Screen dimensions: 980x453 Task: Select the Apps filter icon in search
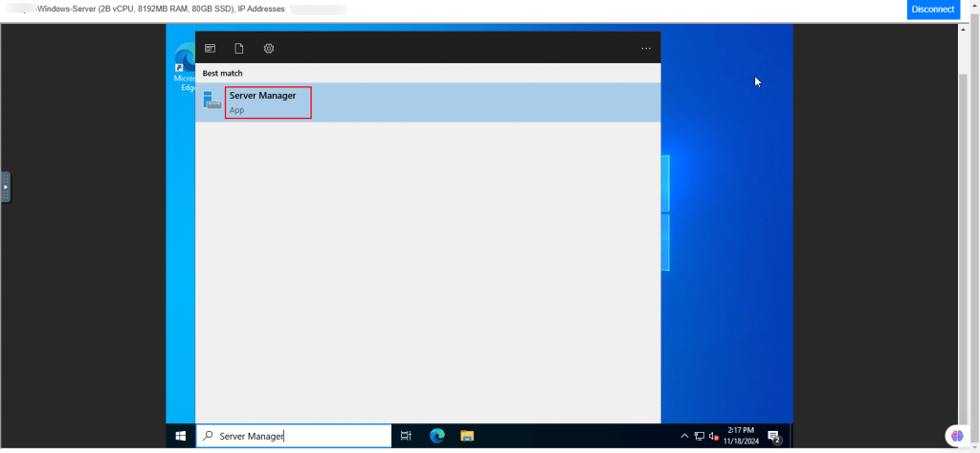210,48
